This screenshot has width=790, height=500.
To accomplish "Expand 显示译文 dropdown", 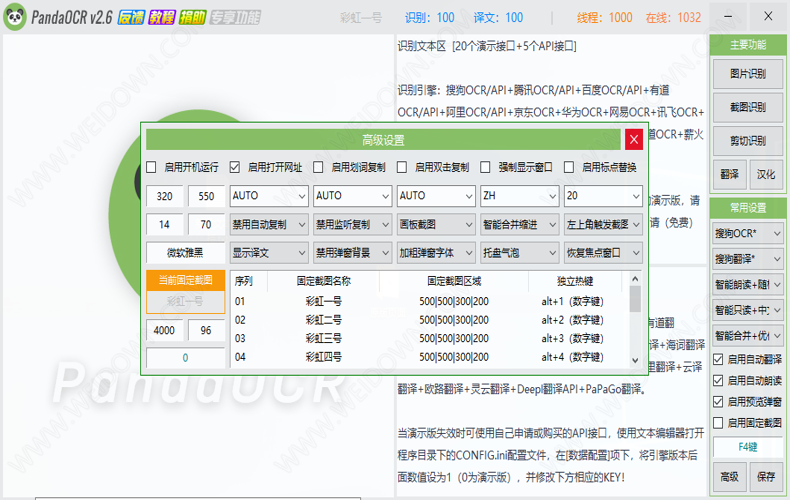I will (x=269, y=253).
